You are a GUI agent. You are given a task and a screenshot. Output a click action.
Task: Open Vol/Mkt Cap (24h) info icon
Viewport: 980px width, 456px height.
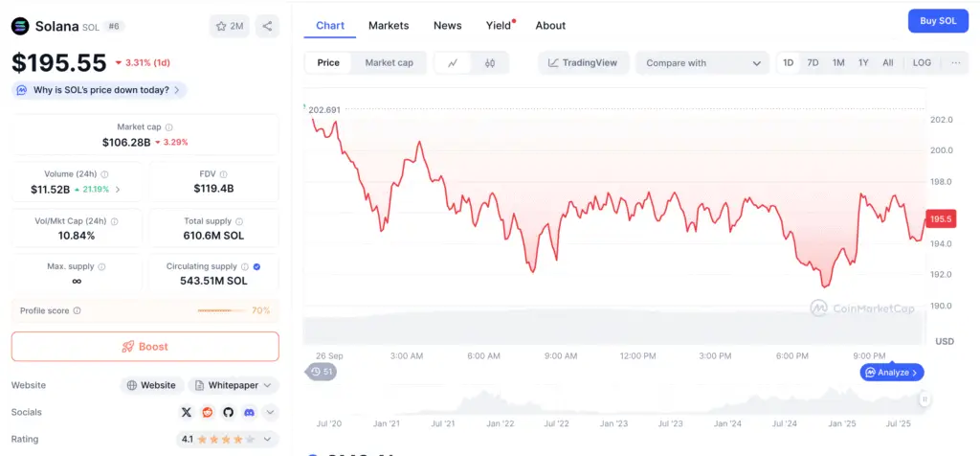click(x=115, y=221)
